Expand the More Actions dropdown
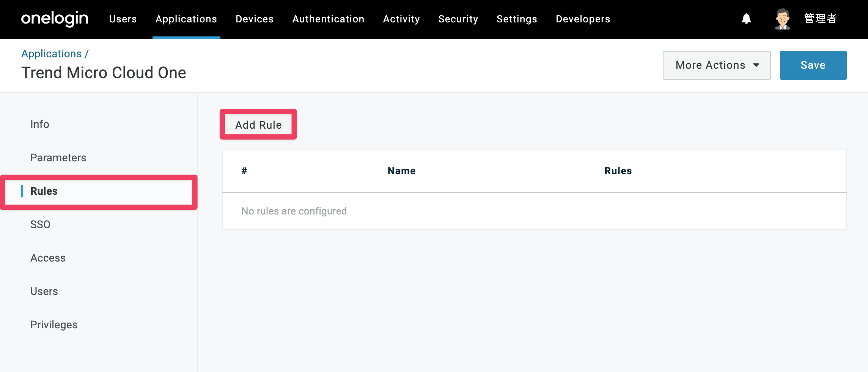 point(716,65)
